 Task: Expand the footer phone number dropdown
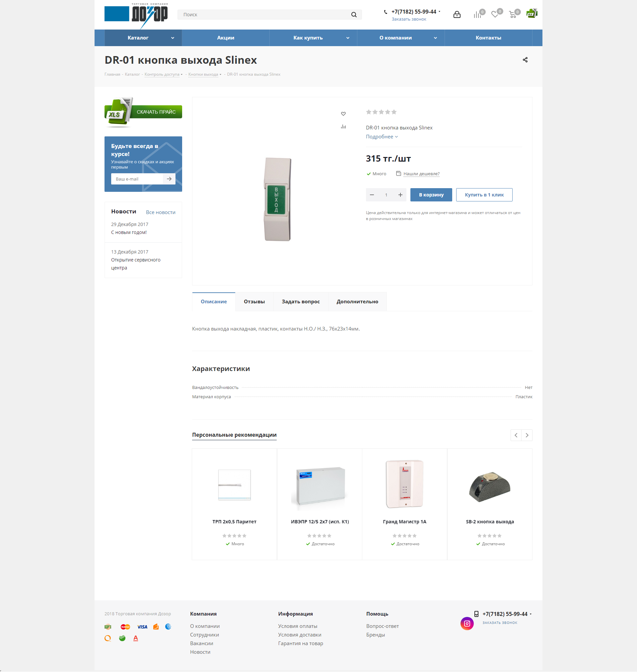pyautogui.click(x=531, y=614)
